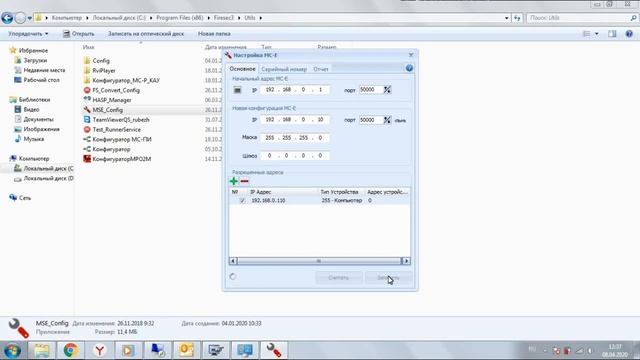The height and width of the screenshot is (360, 640).
Task: Click Записать на оптический диск
Action: pyautogui.click(x=146, y=34)
